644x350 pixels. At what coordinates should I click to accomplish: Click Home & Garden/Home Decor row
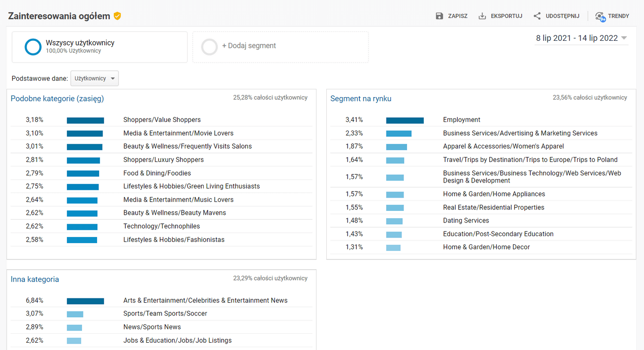(481, 247)
